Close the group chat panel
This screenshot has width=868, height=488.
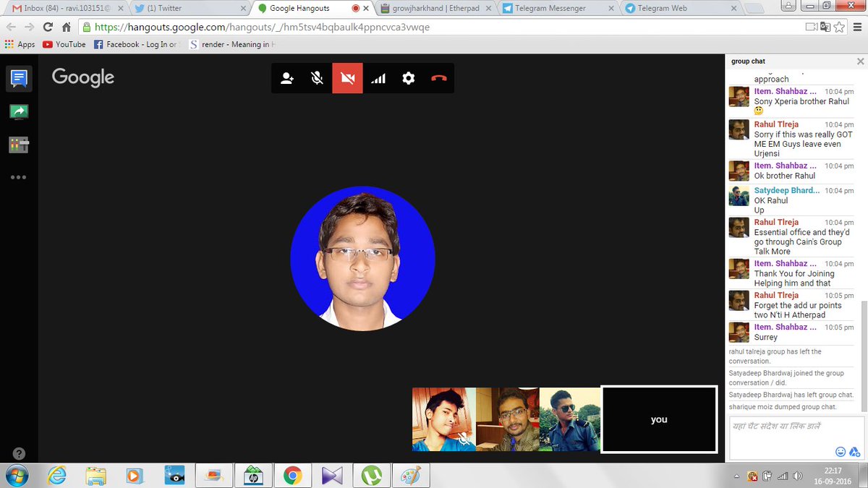pyautogui.click(x=860, y=61)
